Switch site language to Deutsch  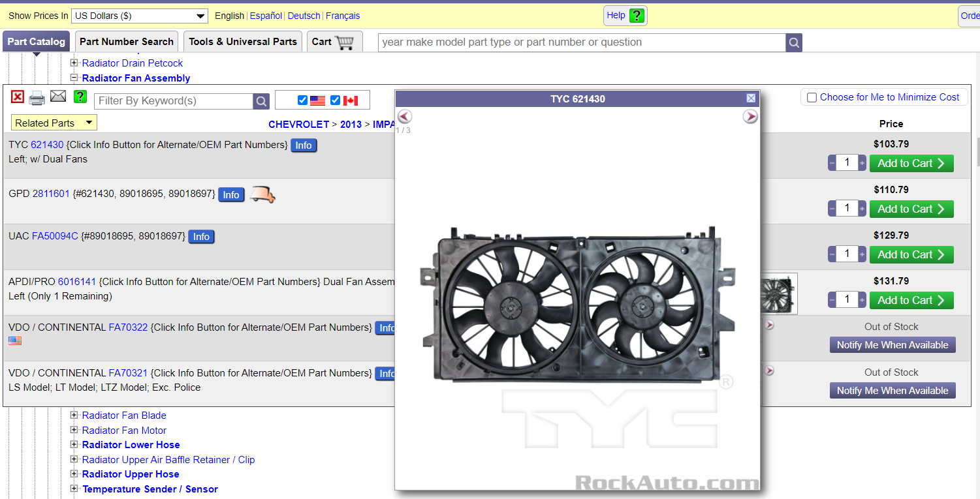click(304, 16)
